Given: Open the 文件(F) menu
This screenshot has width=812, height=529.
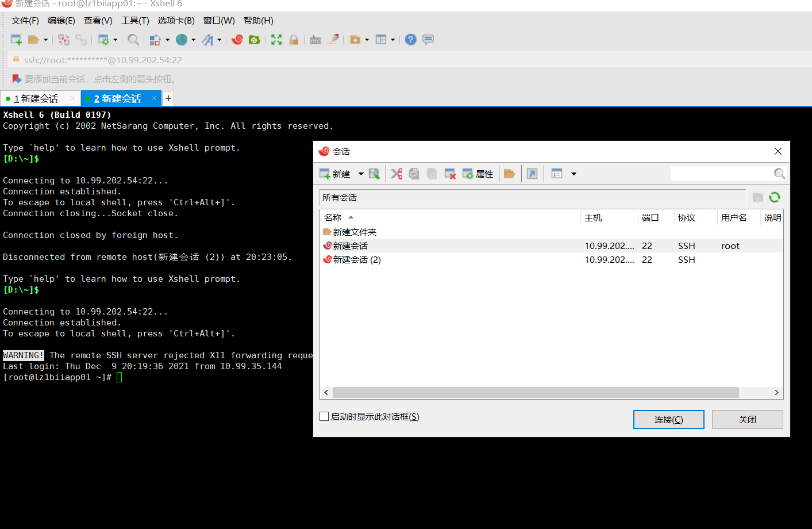Looking at the screenshot, I should (25, 21).
